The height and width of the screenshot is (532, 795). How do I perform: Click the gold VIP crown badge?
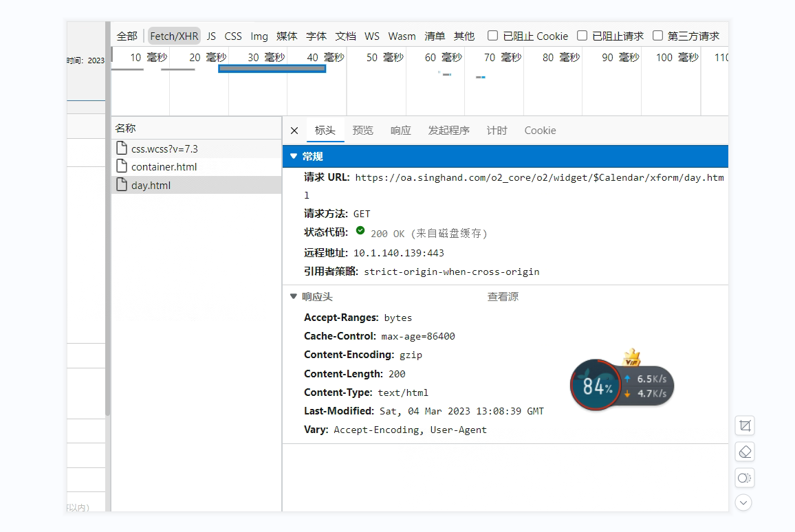click(631, 358)
